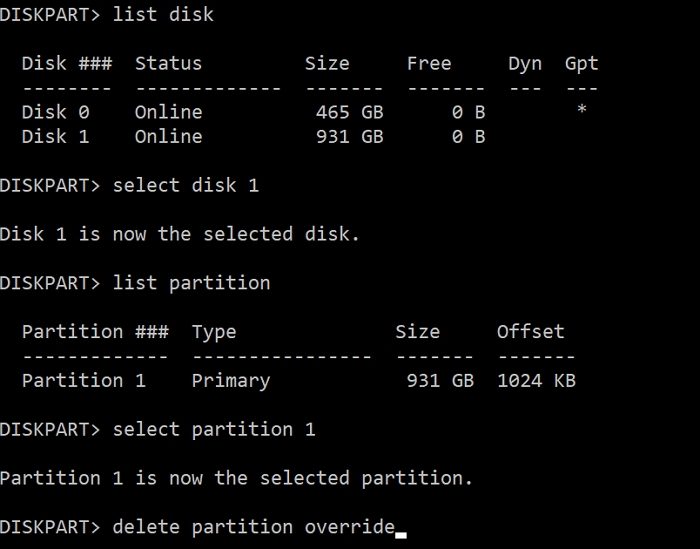Click the Dyn column header
This screenshot has height=549, width=700.
525,64
